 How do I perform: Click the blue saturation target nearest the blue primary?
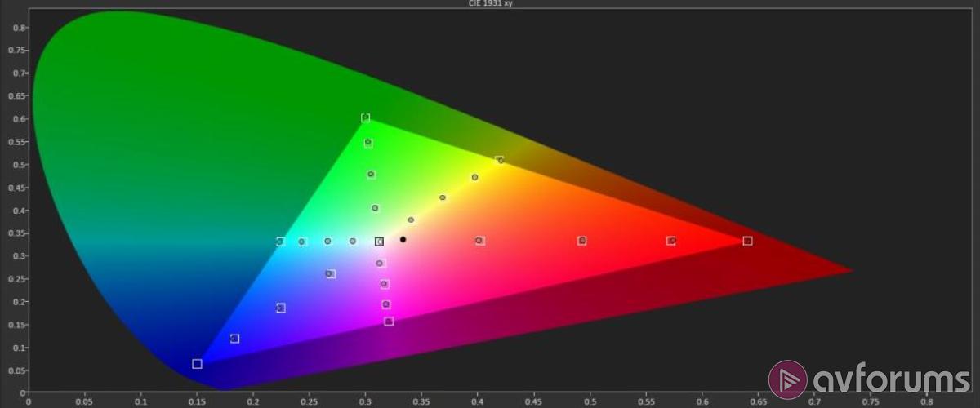click(x=235, y=339)
